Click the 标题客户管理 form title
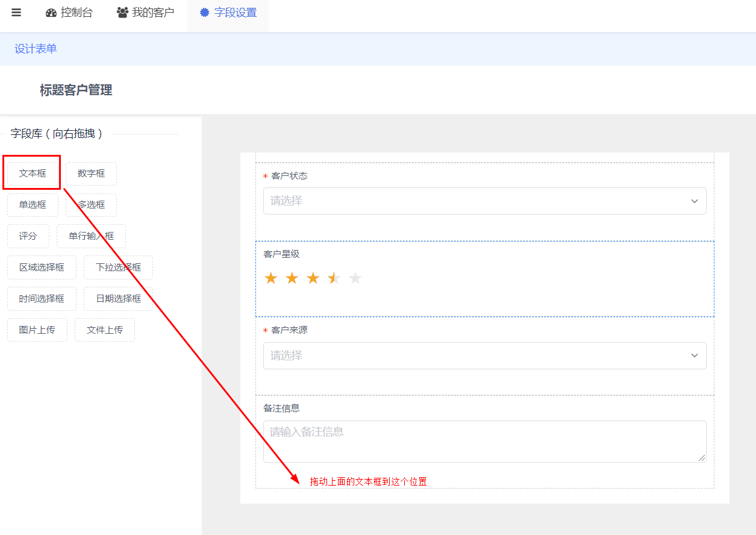The image size is (756, 535). tap(76, 90)
